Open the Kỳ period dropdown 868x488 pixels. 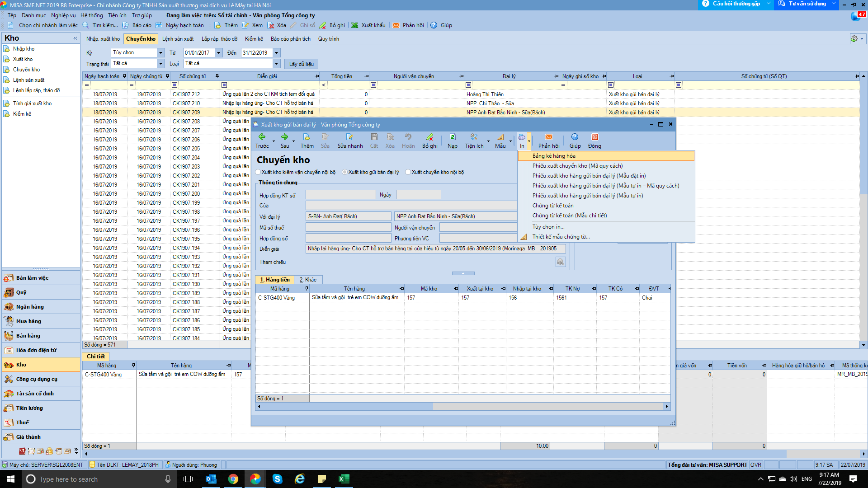click(160, 53)
